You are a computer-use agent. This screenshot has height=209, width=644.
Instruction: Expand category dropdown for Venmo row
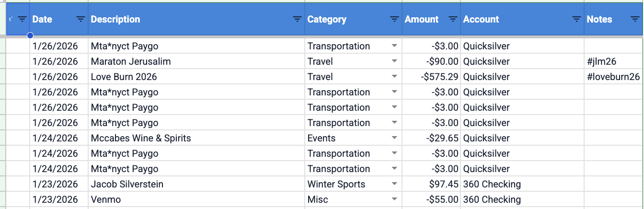point(394,199)
